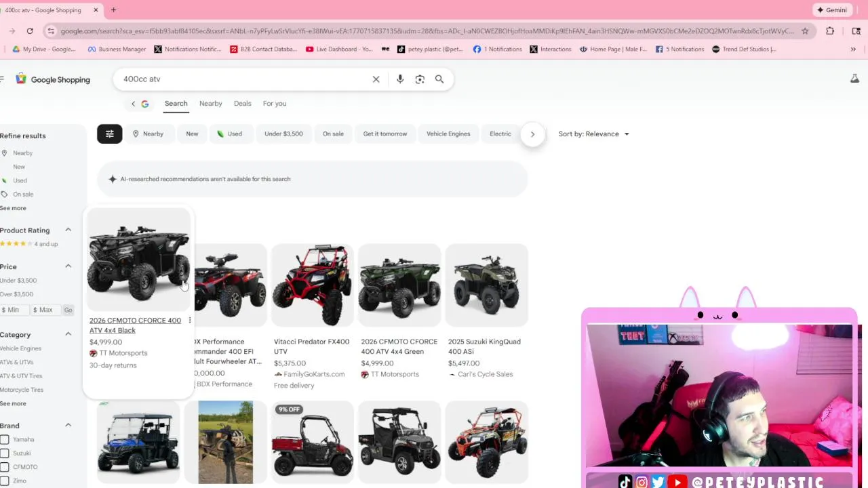
Task: Open the 2025 Suzuki KingQuad 400 ASi image
Action: click(x=486, y=285)
